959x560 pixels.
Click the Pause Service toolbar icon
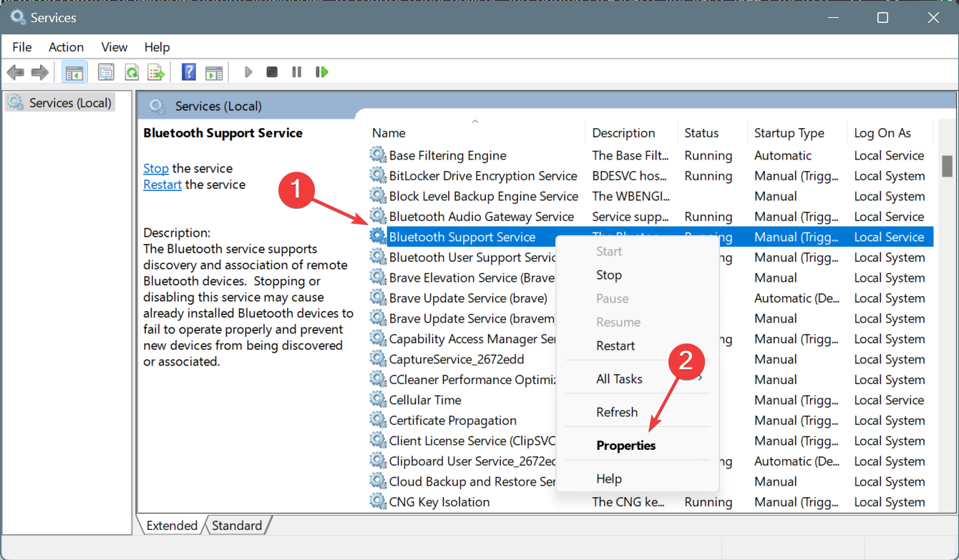point(296,72)
